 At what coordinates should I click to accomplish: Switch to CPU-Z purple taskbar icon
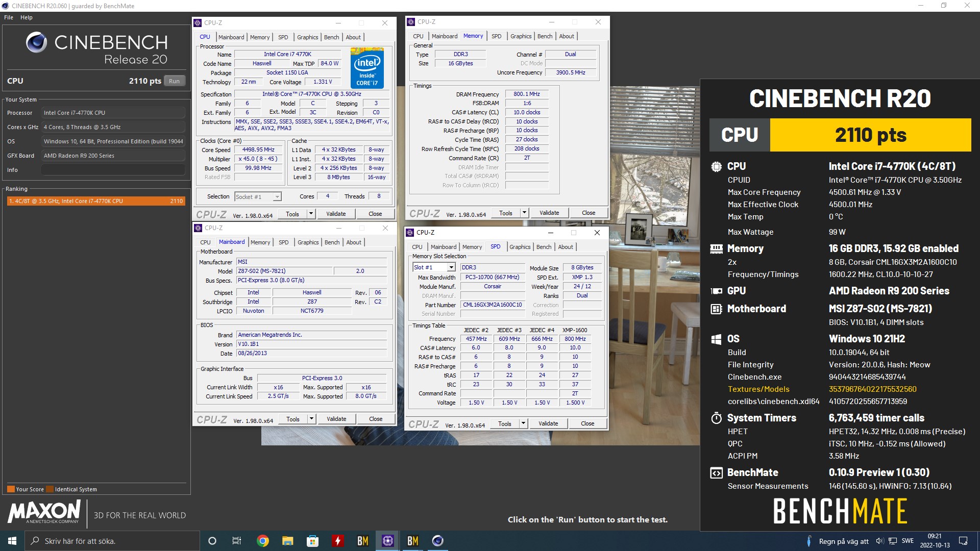(387, 541)
